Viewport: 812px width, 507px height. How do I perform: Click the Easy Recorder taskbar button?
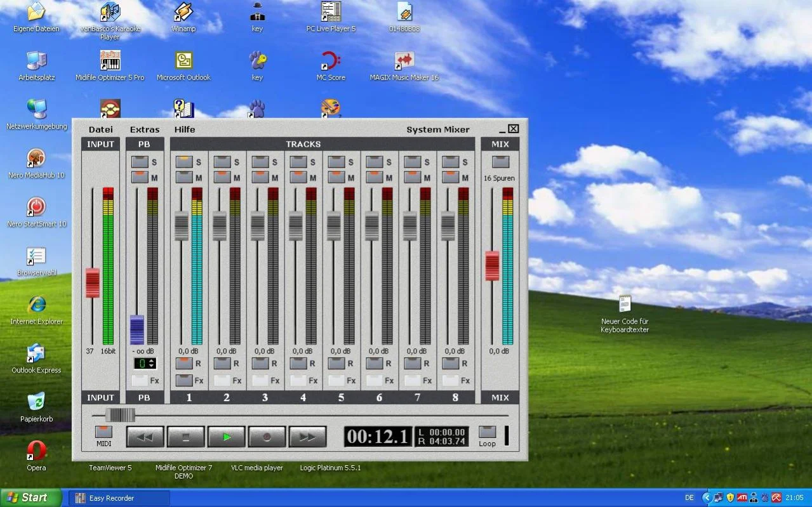[x=119, y=498]
